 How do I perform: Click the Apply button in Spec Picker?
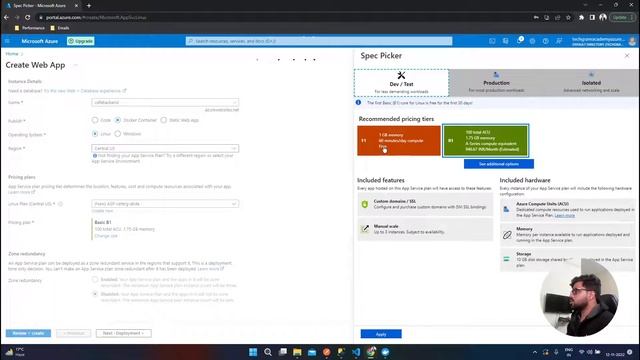tap(381, 334)
